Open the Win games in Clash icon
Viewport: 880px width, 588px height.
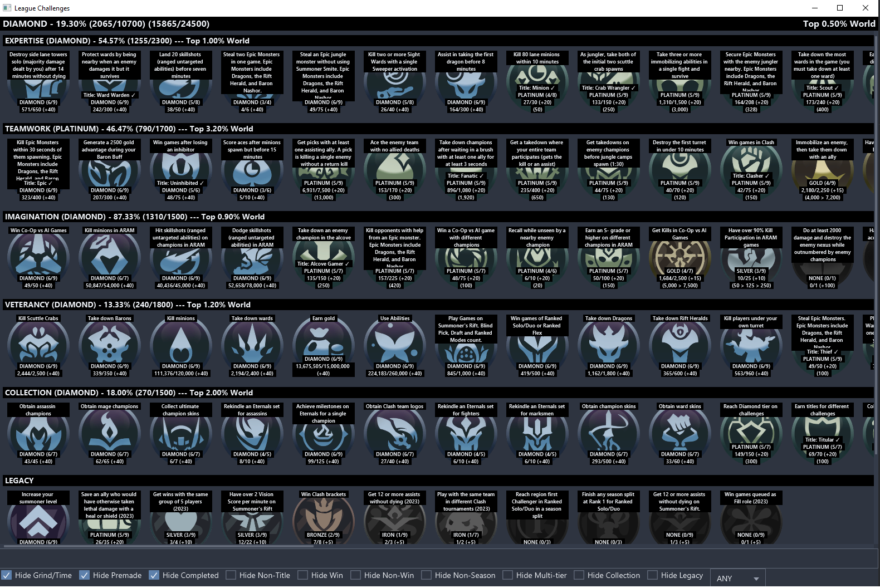click(751, 170)
